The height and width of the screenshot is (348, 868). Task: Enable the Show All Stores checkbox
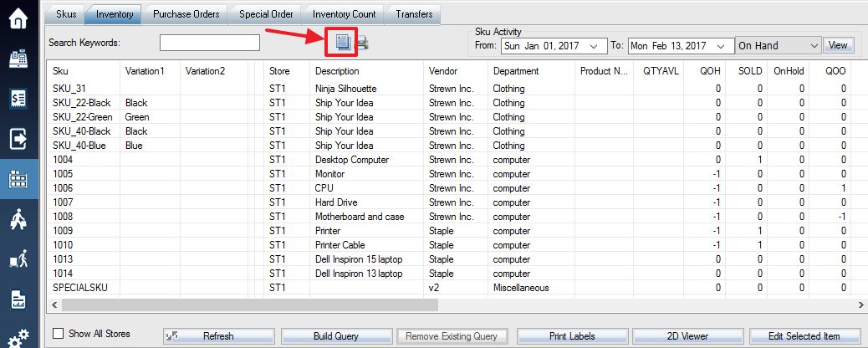(58, 334)
